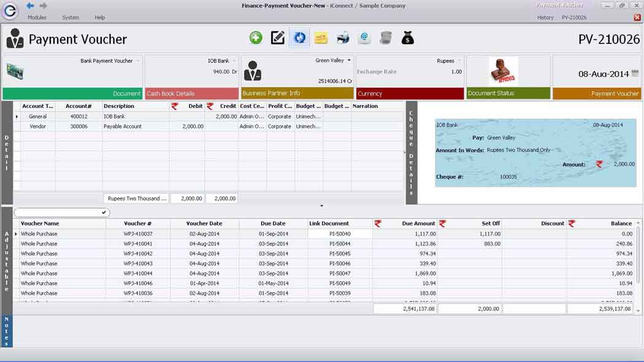Click the History link
This screenshot has width=644, height=362.
pos(545,18)
